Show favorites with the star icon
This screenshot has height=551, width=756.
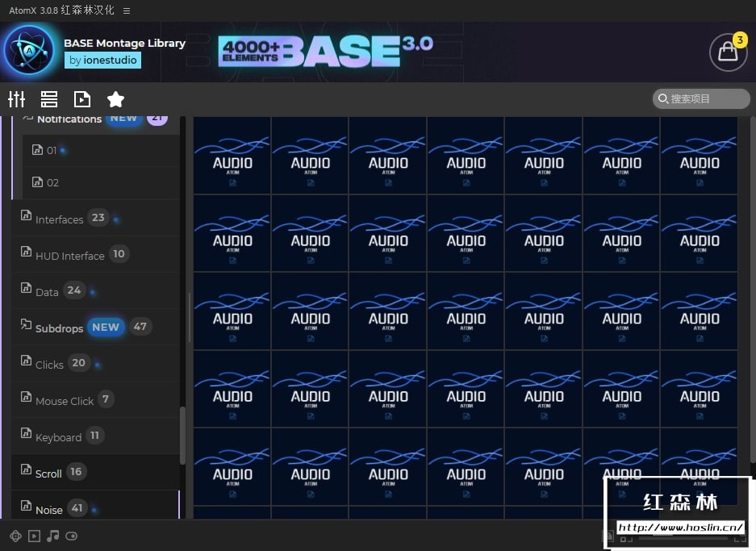(x=115, y=99)
